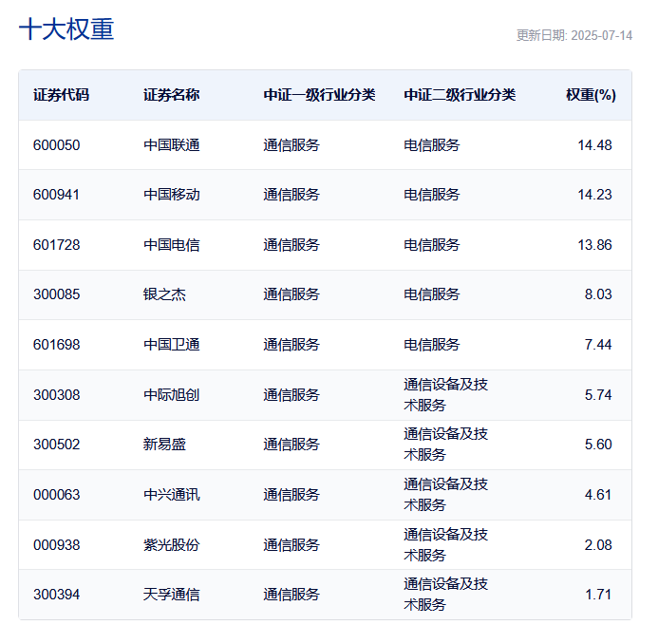This screenshot has width=658, height=644.
Task: Click the 十大权重 section heading
Action: (66, 29)
